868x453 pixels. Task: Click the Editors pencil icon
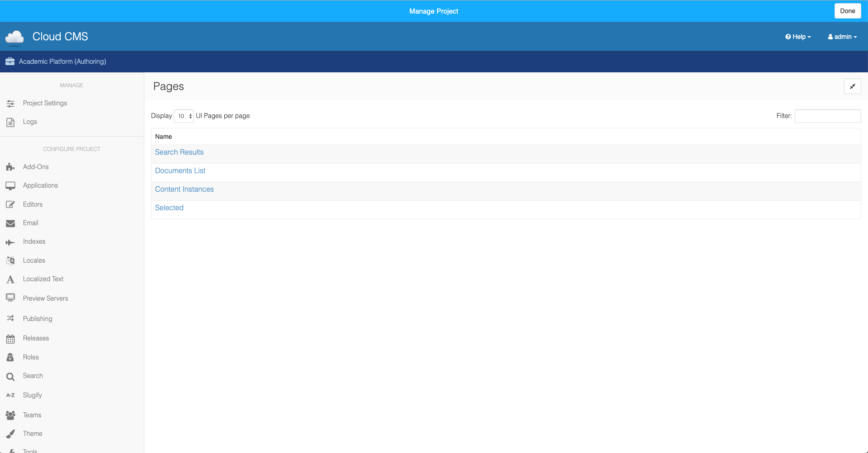10,205
